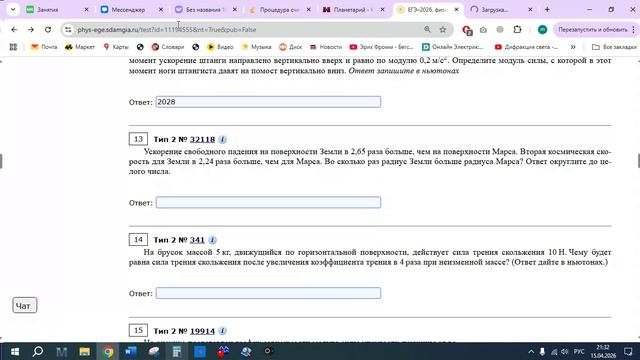Screen dimensions: 640x360
Task: Go back to the previous page
Action: 14,29
